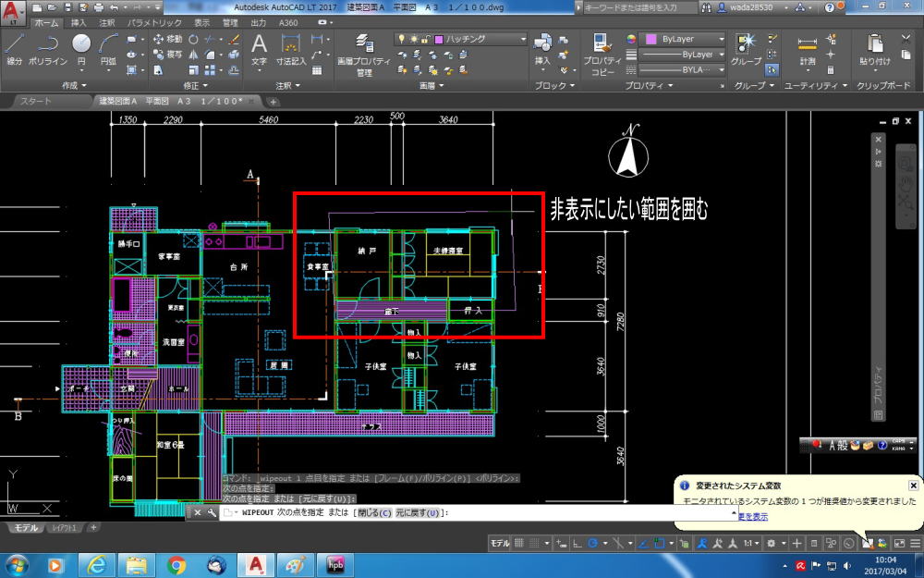Open Help with the question mark icon
The image size is (924, 578).
(830, 7)
